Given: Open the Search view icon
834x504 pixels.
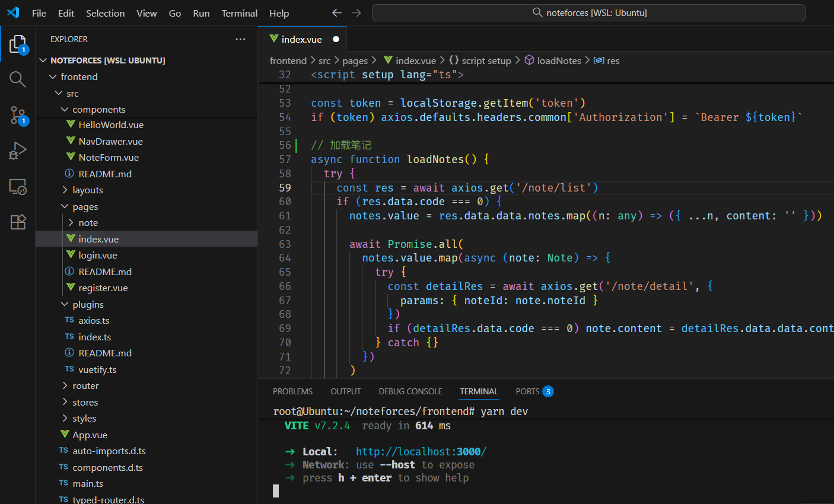Looking at the screenshot, I should [x=18, y=79].
